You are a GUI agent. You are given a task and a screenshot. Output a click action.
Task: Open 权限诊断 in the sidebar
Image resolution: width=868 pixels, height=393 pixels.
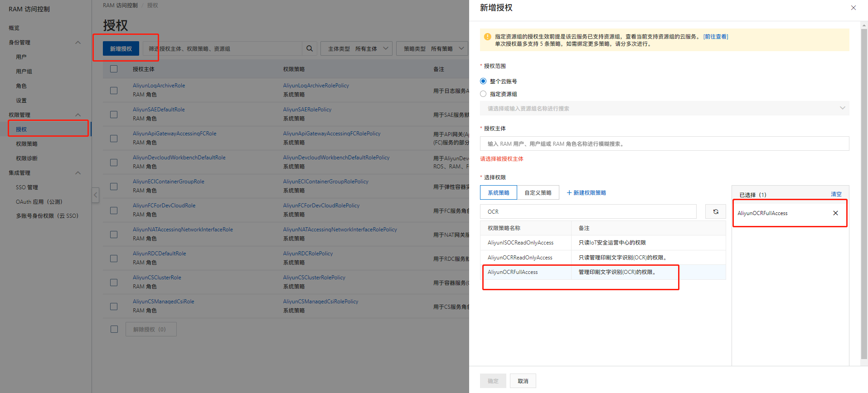[27, 158]
